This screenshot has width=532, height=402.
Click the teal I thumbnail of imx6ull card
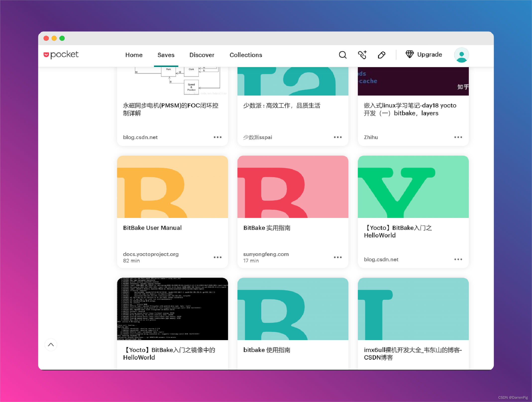point(413,309)
